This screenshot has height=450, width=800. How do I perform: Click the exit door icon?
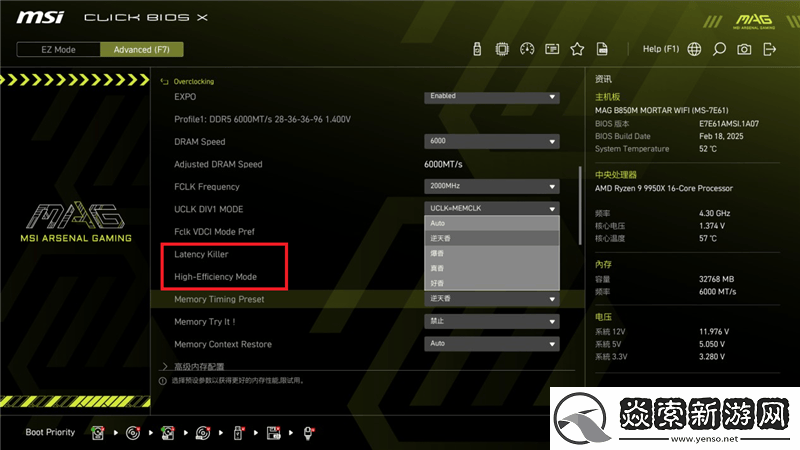click(770, 49)
